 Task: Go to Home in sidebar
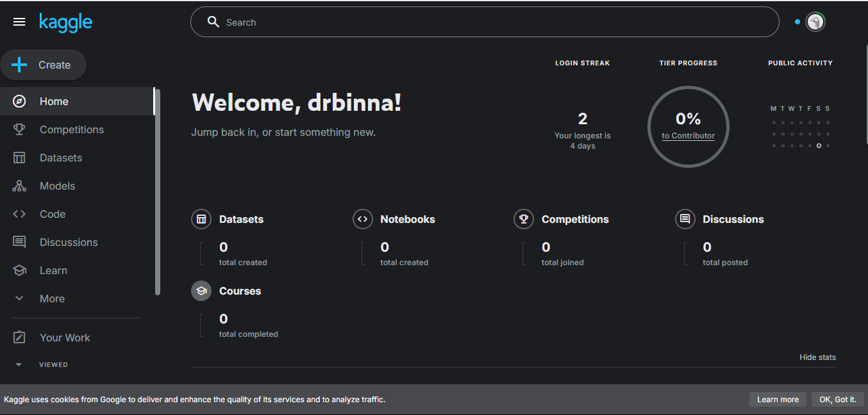pyautogui.click(x=77, y=101)
